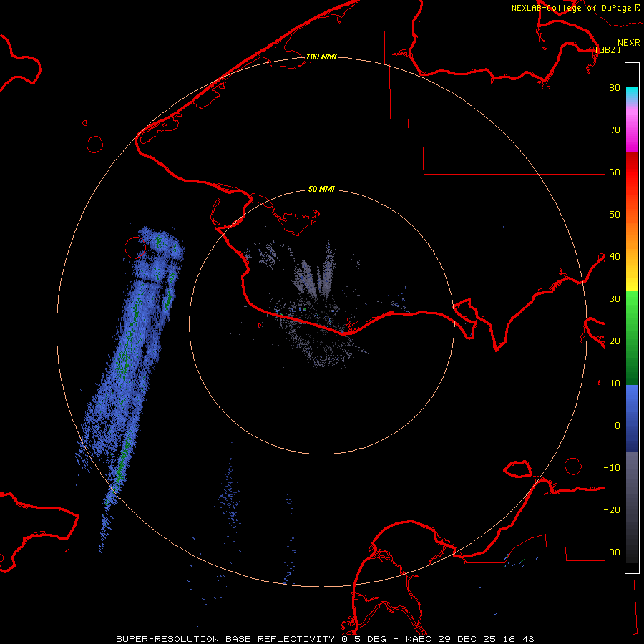Click the 50 NMI range ring label
The width and height of the screenshot is (644, 644).
click(321, 190)
